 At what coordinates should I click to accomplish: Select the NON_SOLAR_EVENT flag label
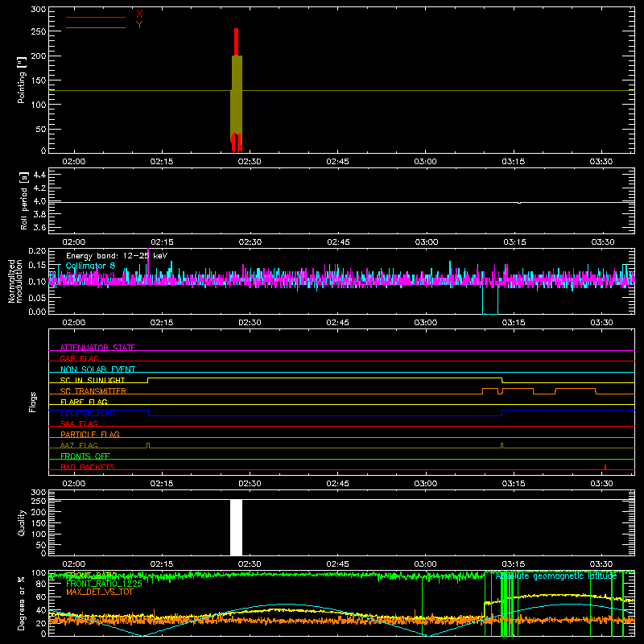tap(97, 369)
